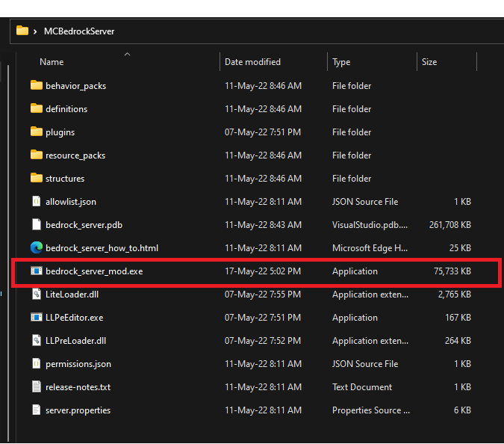Click the definitions folder icon
The width and height of the screenshot is (504, 444).
[37, 108]
